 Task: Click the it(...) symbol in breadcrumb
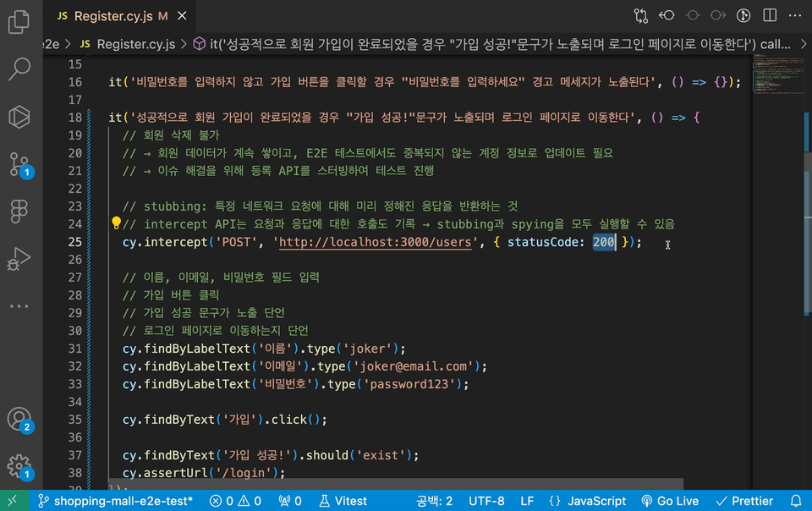point(491,44)
